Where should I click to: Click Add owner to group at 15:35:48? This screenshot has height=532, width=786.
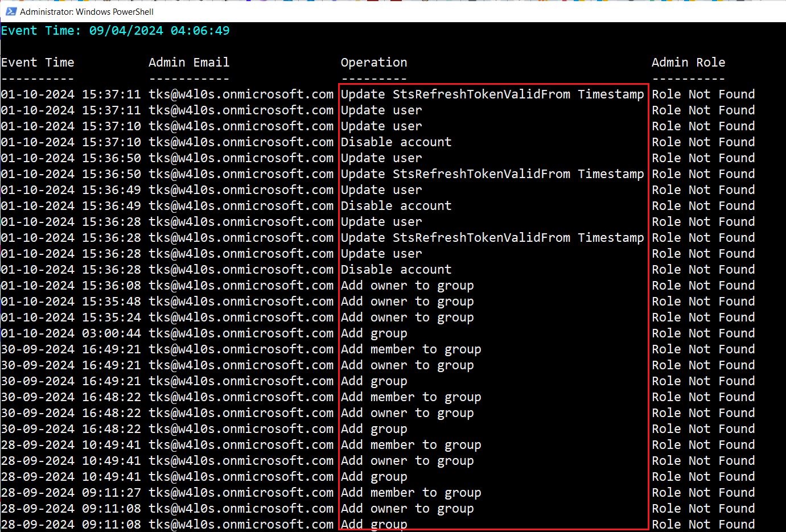pos(407,302)
